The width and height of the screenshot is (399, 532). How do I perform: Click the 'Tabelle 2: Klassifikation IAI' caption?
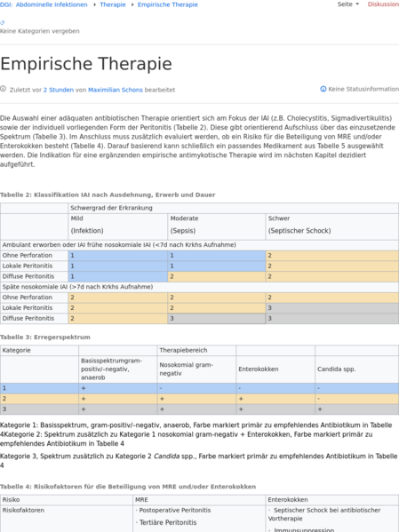108,195
